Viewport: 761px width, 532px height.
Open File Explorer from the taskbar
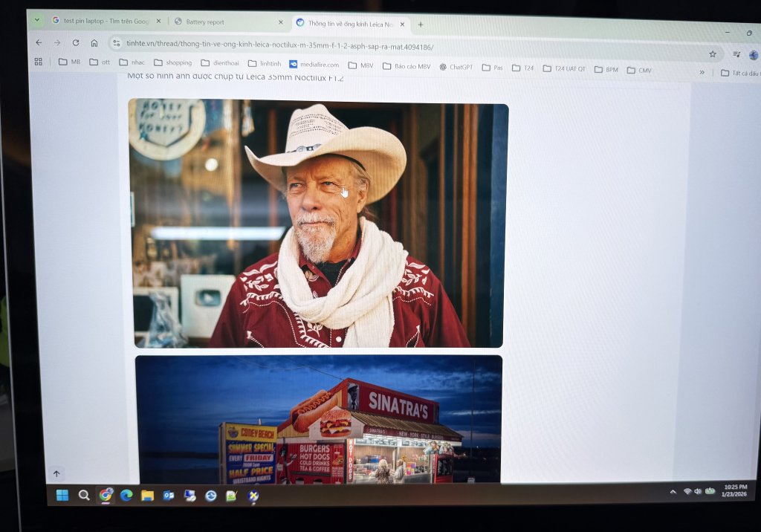(x=147, y=496)
